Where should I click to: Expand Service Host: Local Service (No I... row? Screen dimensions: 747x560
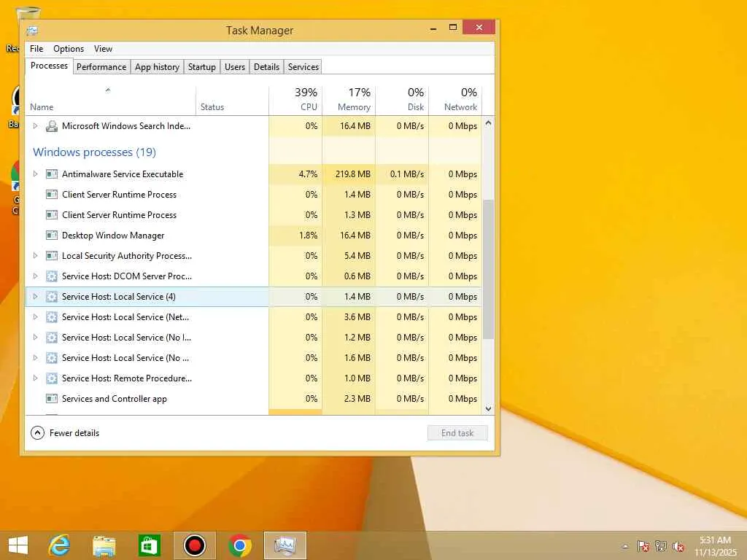(x=35, y=338)
